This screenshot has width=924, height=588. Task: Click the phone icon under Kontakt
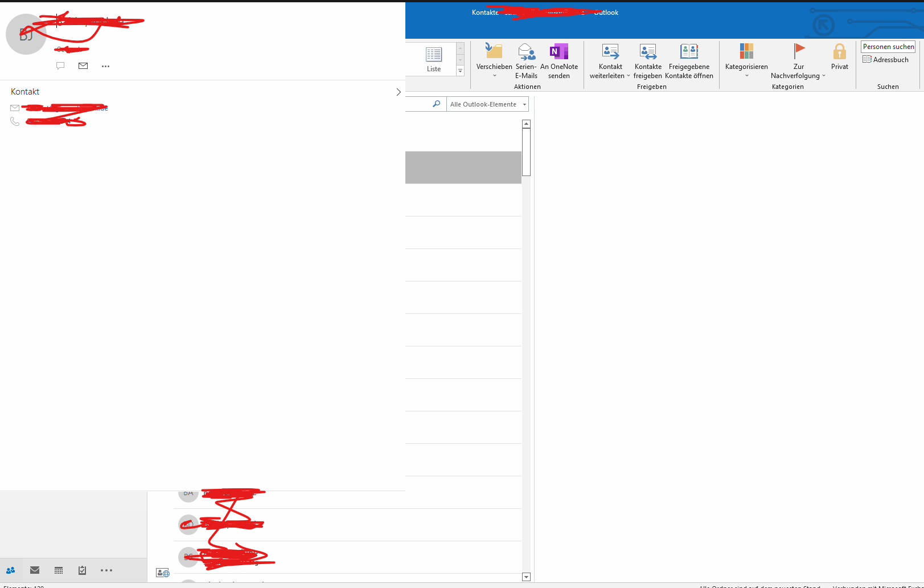point(15,121)
